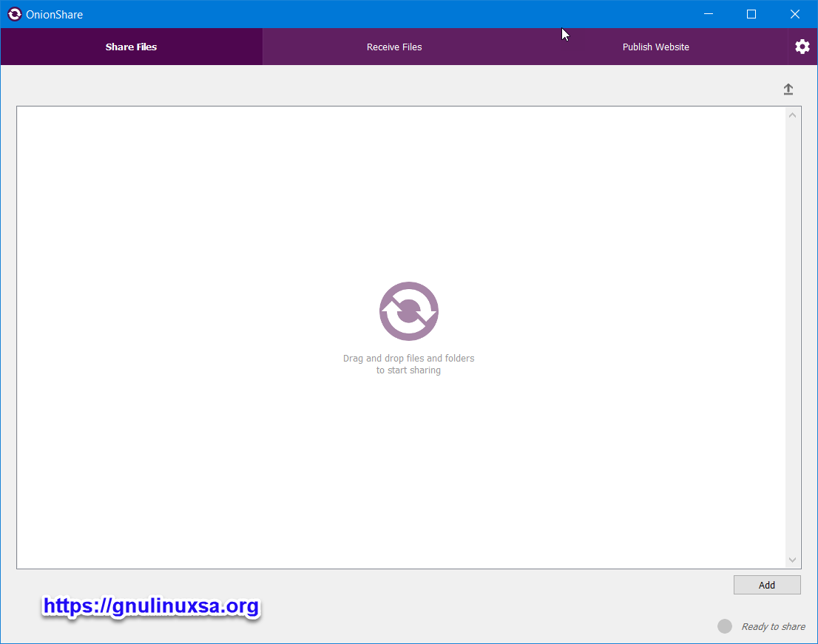Screen dimensions: 818x644
Task: Switch to the Receive Files tab
Action: tap(394, 47)
